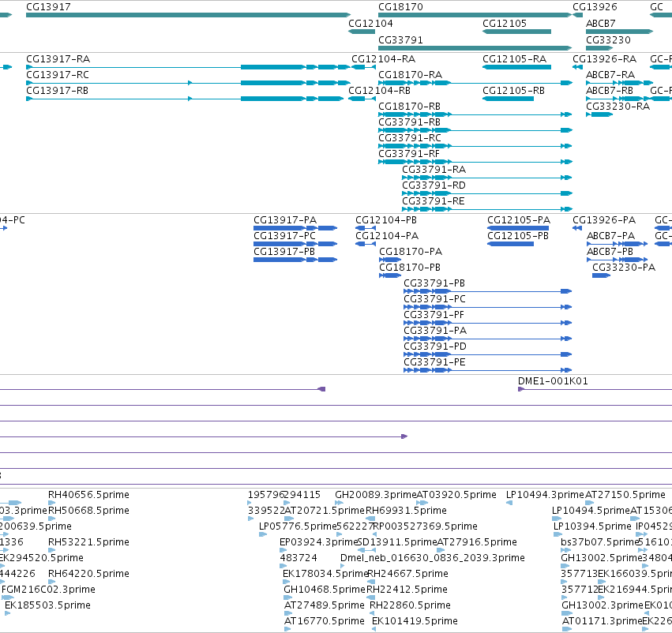This screenshot has width=672, height=633.
Task: Select transcript label CG13917-RC
Action: point(58,75)
